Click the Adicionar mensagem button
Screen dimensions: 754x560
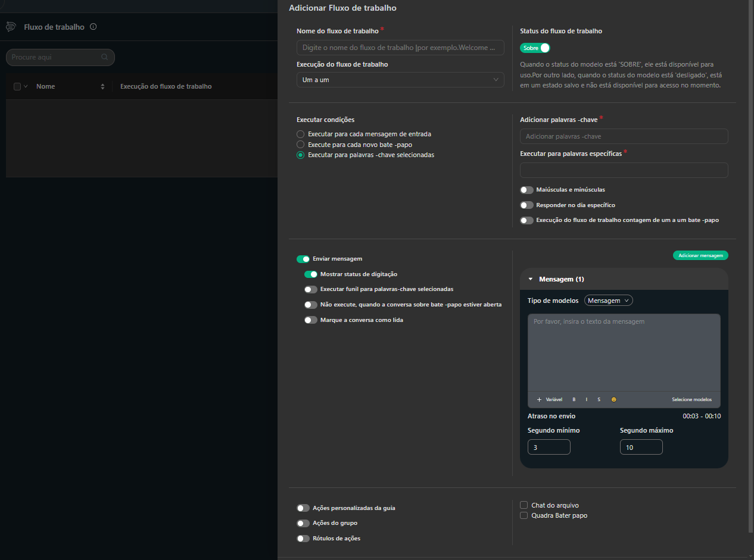coord(700,255)
